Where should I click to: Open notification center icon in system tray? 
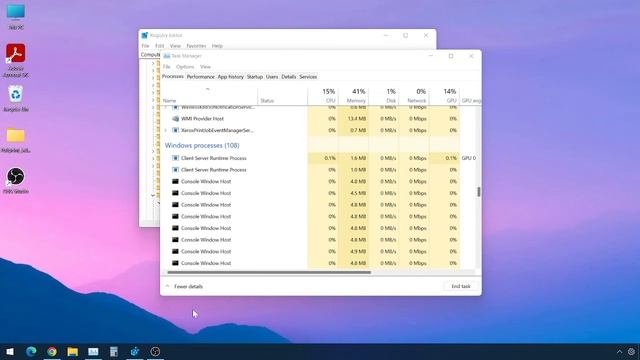point(631,351)
